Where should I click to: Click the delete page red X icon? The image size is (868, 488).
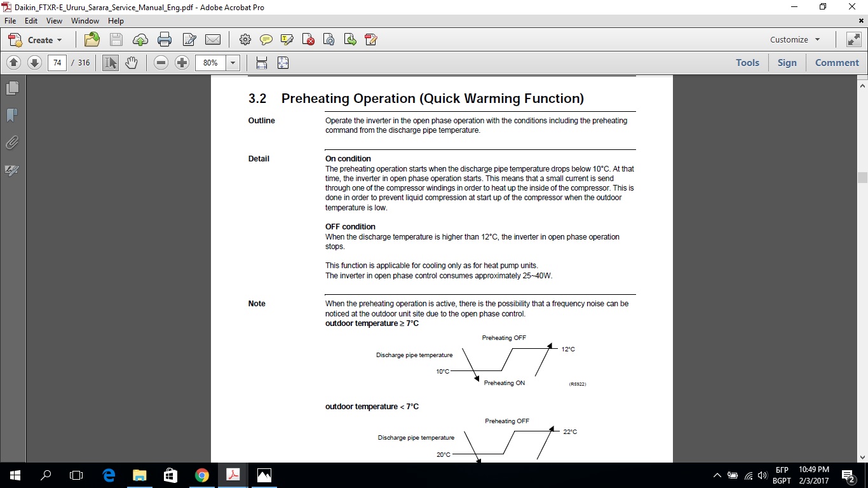point(308,39)
